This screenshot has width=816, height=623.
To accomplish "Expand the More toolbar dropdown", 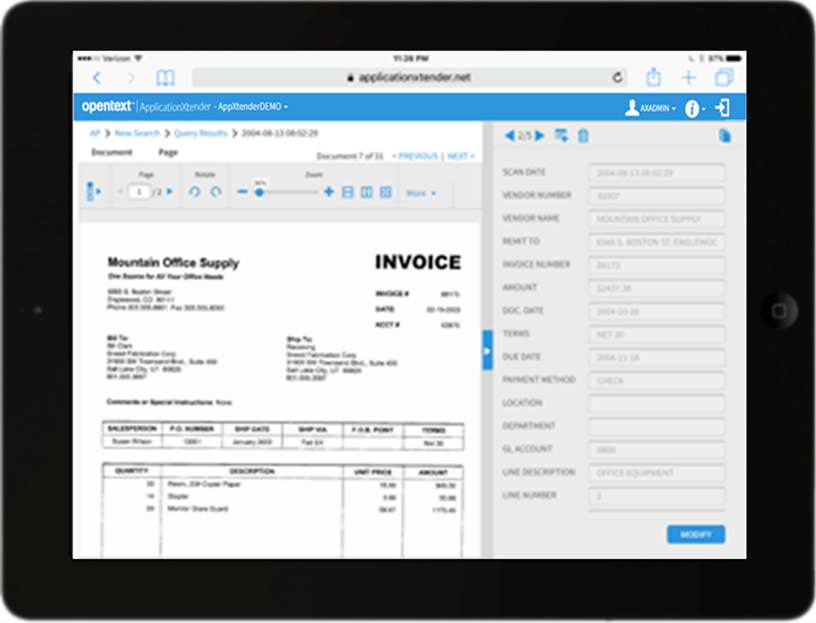I will [x=421, y=193].
